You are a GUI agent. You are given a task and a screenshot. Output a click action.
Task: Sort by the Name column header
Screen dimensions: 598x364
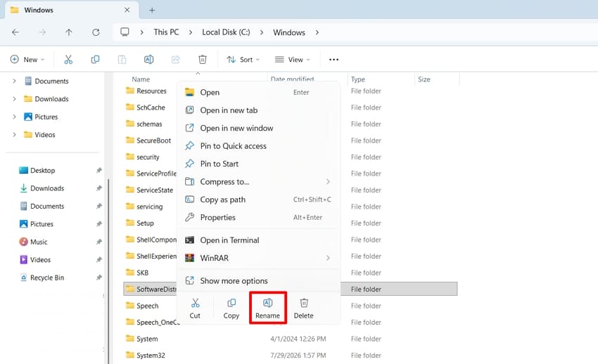tap(141, 79)
